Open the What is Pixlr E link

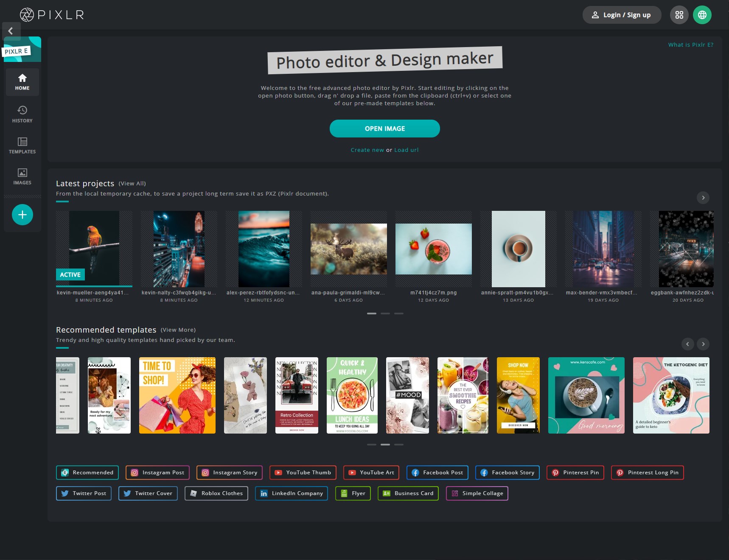tap(691, 44)
